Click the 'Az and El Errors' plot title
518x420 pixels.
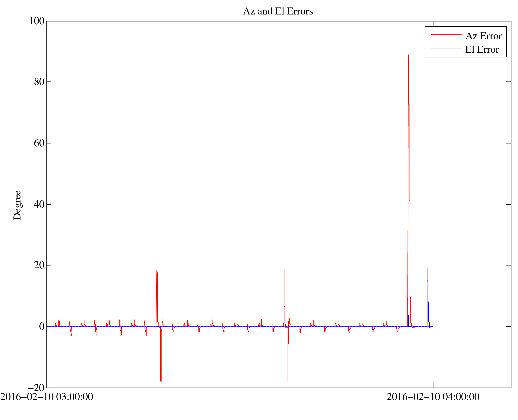tap(278, 11)
